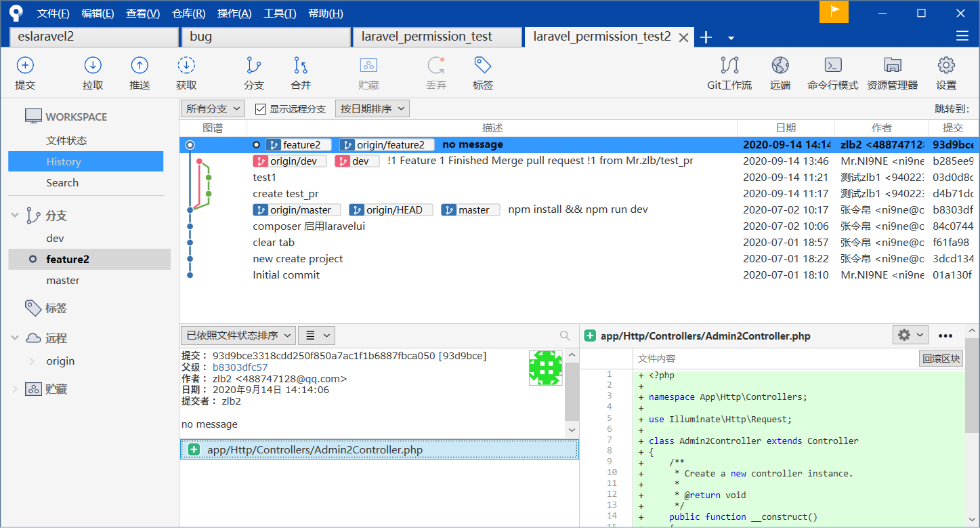980x528 pixels.
Task: Expand the origin remote tree node
Action: (32, 361)
